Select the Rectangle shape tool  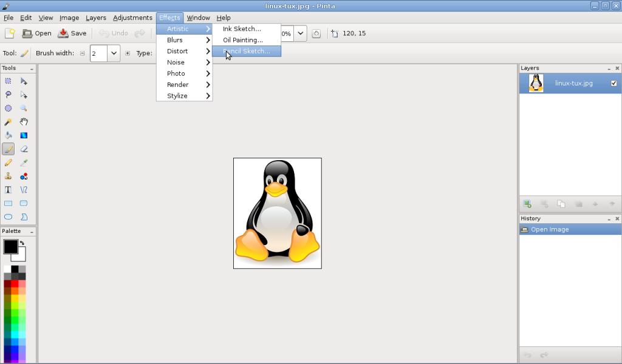pyautogui.click(x=8, y=203)
